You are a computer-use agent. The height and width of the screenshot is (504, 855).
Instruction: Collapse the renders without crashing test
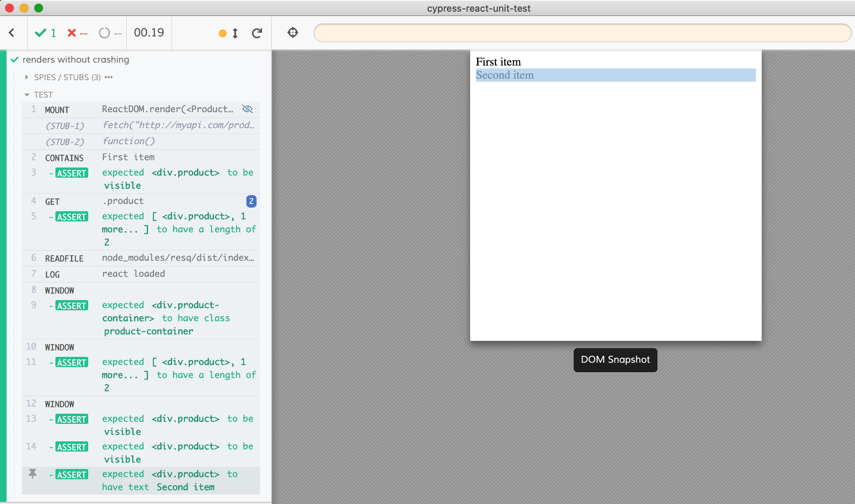pyautogui.click(x=76, y=59)
